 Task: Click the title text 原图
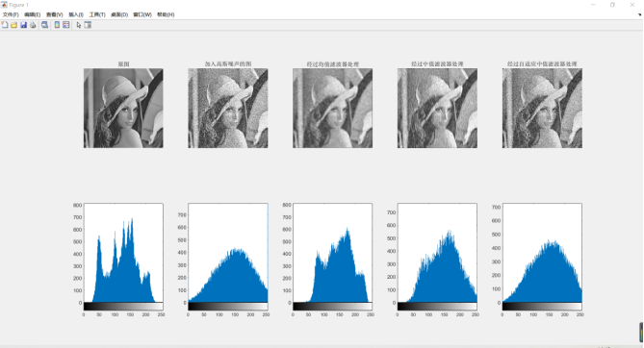(123, 64)
